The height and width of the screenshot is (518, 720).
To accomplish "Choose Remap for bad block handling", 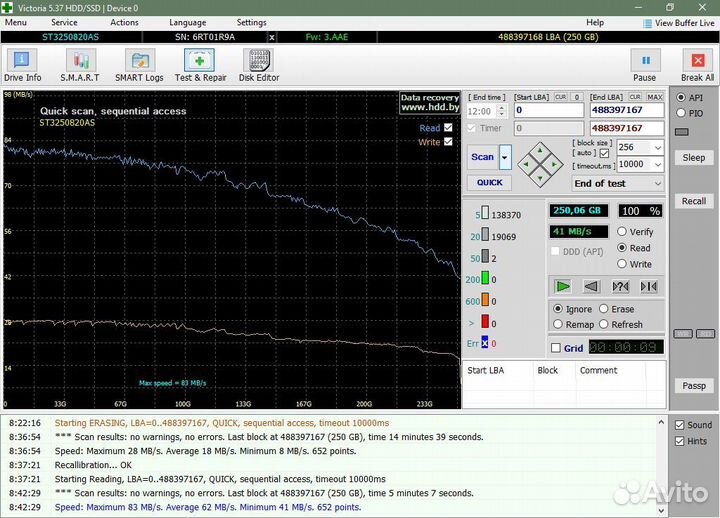I will click(x=559, y=324).
